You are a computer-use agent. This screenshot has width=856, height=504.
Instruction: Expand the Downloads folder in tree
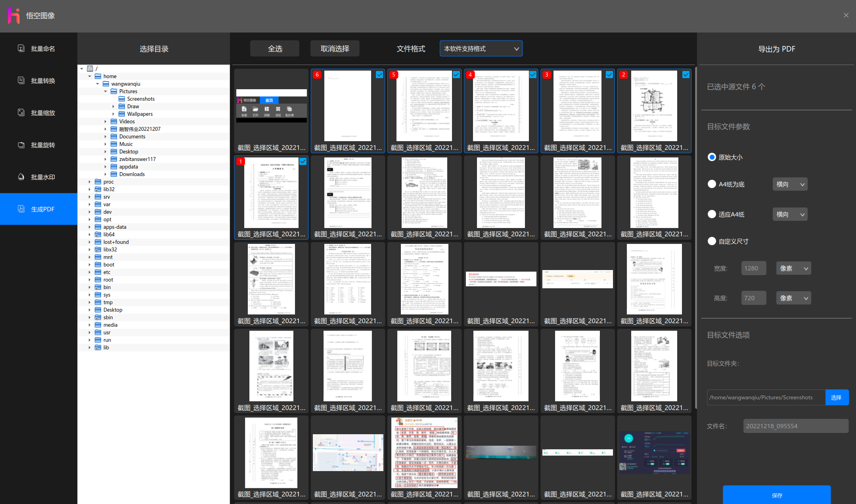[x=105, y=174]
